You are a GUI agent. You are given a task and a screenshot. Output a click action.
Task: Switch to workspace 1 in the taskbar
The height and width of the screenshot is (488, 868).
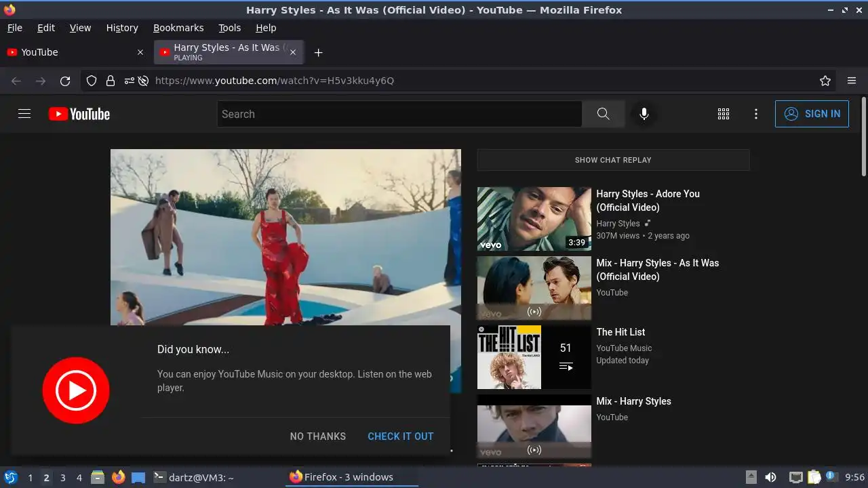(30, 478)
